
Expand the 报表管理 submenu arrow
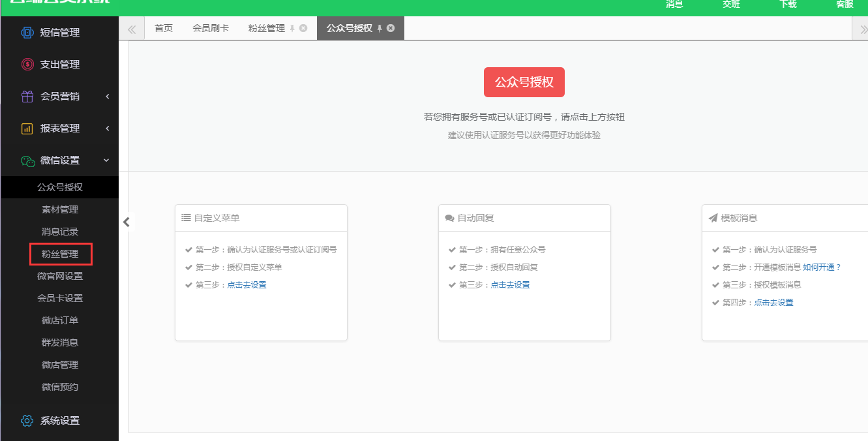pos(108,129)
